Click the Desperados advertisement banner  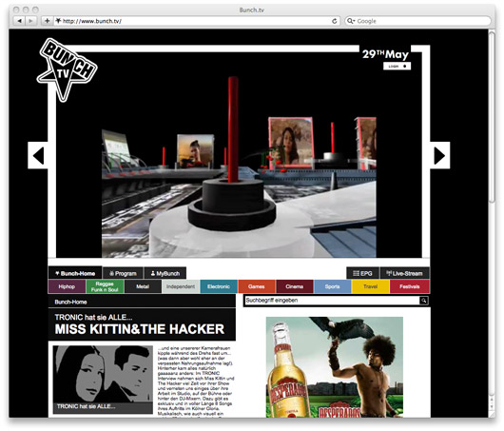[335, 367]
